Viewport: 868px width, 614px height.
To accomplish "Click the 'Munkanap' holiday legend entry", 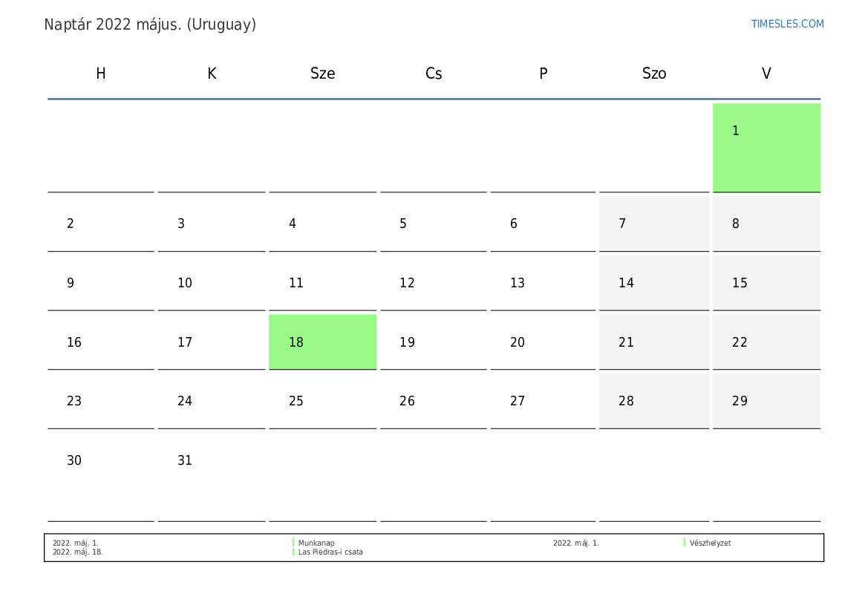I will click(x=316, y=543).
